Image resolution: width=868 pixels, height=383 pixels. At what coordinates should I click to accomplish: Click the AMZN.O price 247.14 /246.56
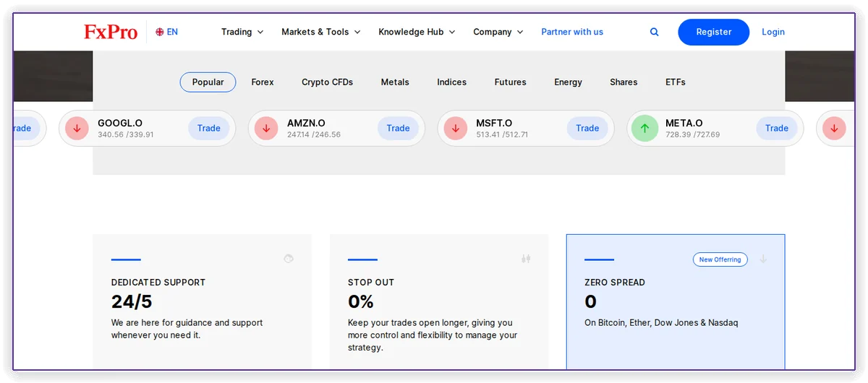314,135
